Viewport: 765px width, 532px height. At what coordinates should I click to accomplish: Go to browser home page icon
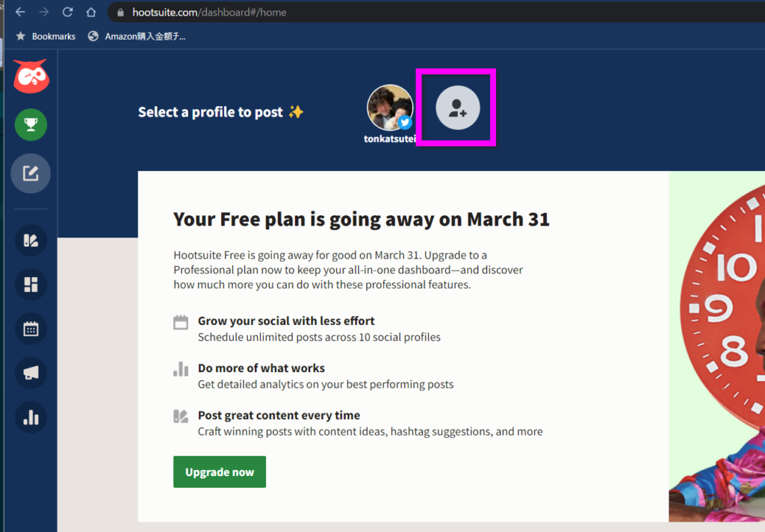click(91, 12)
